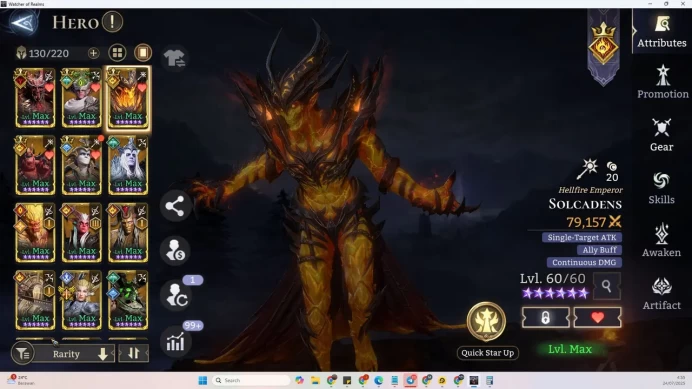692x389 pixels.
Task: Switch to grid view of heroes
Action: click(117, 53)
